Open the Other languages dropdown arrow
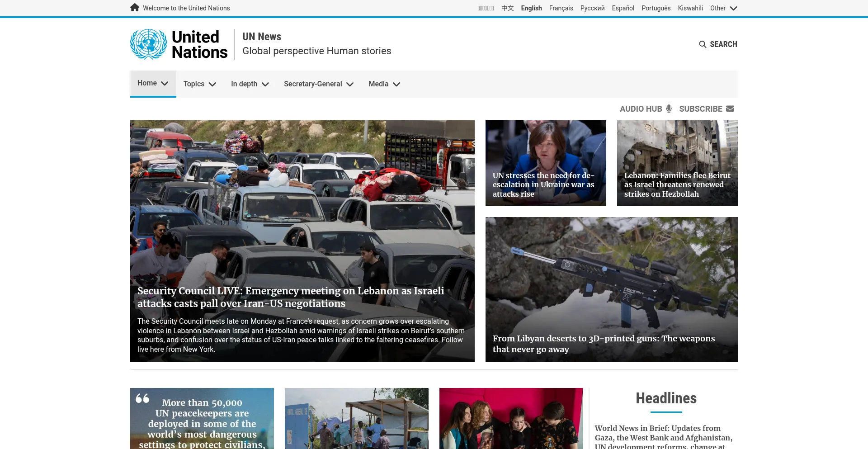The width and height of the screenshot is (868, 449). (733, 8)
